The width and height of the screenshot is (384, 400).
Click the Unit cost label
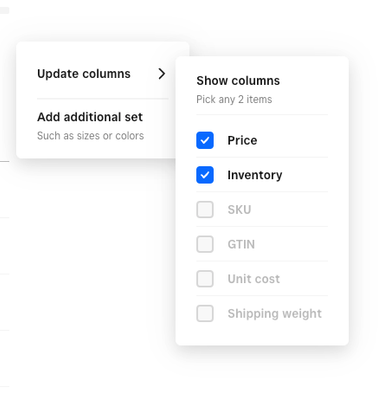pyautogui.click(x=254, y=279)
